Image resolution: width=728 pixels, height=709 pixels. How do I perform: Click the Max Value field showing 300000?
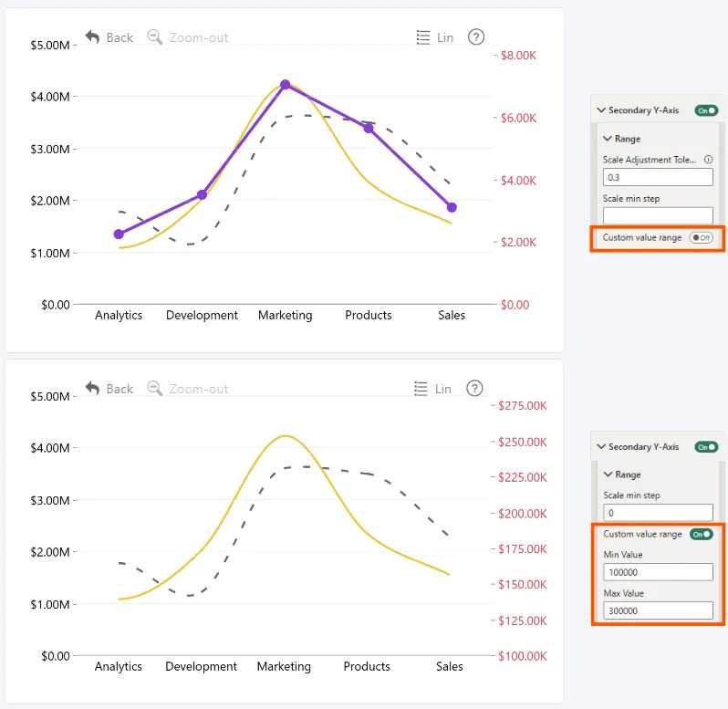658,610
